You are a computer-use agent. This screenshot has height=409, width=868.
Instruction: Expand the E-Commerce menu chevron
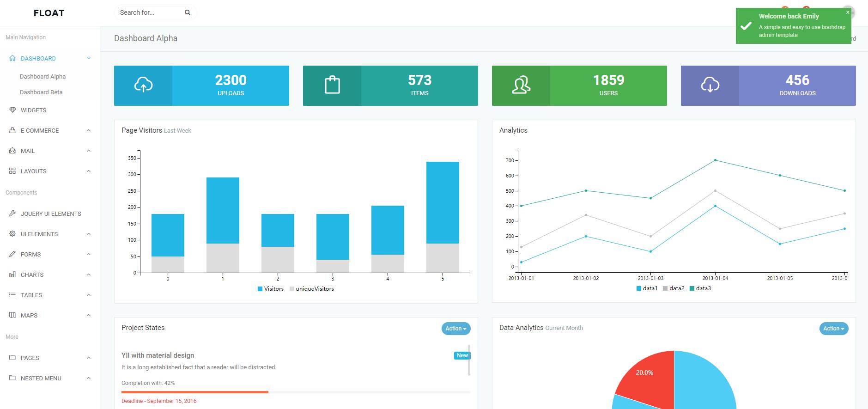pyautogui.click(x=89, y=131)
